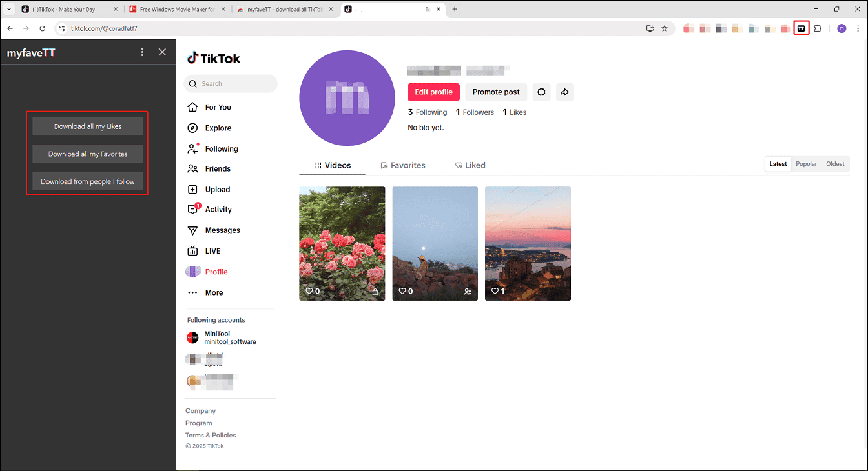
Task: Open the install app icon in address bar
Action: pos(650,28)
